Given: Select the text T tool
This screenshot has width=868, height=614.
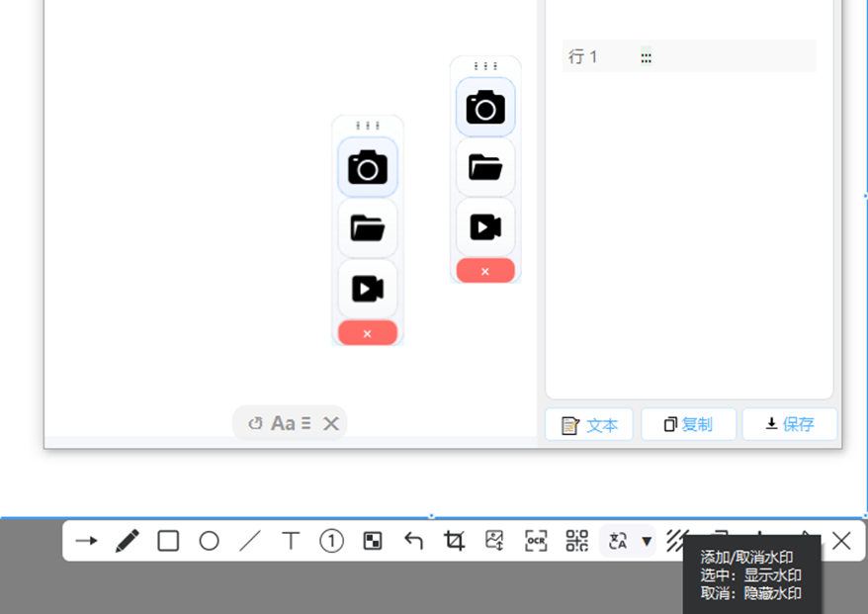Looking at the screenshot, I should click(x=291, y=541).
